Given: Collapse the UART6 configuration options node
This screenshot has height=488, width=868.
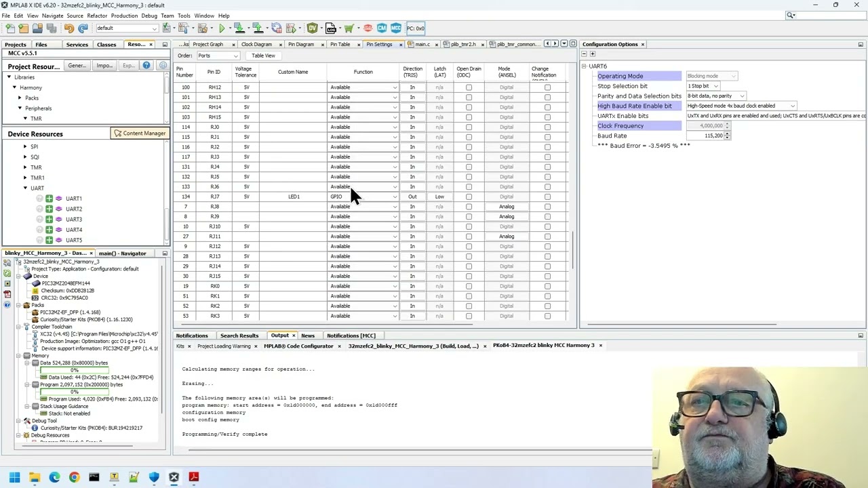Looking at the screenshot, I should point(584,66).
